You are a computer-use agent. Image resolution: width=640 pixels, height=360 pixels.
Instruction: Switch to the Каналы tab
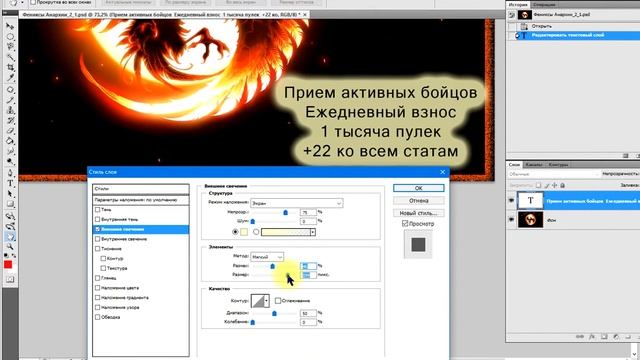click(x=534, y=164)
